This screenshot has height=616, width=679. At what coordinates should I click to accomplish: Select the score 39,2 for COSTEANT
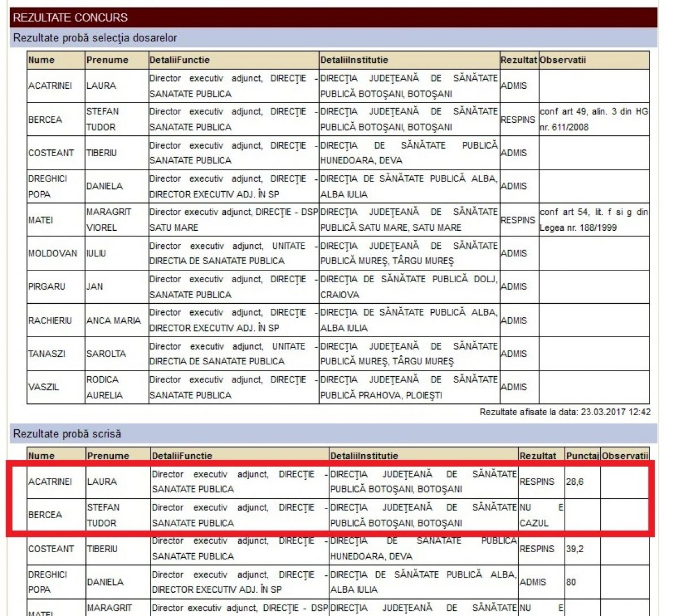[574, 549]
